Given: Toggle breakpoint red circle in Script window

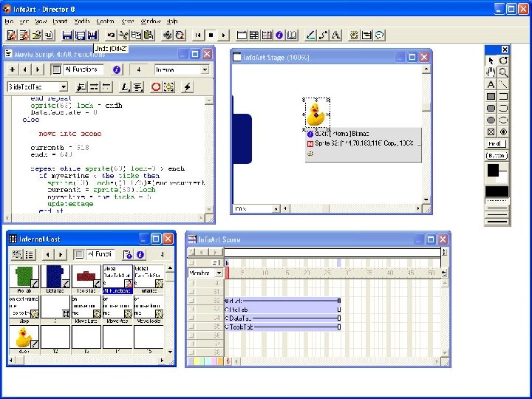Looking at the screenshot, I should click(156, 87).
